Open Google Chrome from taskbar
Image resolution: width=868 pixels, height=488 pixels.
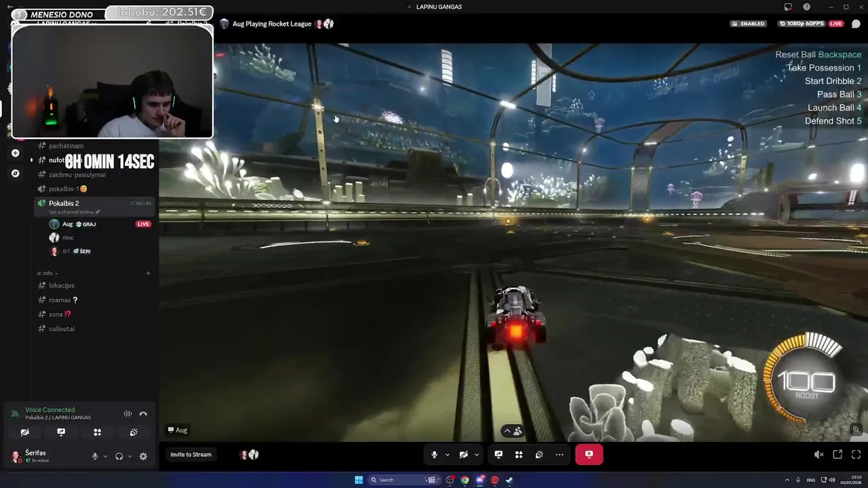(465, 480)
